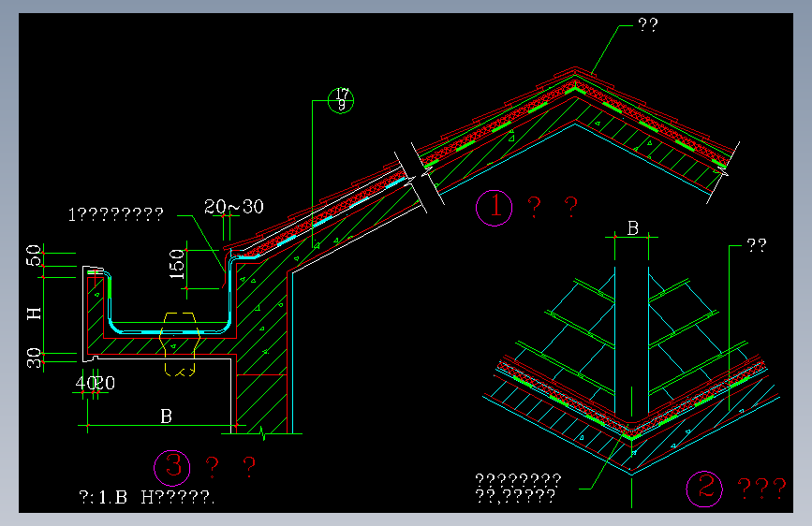Click the annotation text "1????????"

pyautogui.click(x=116, y=214)
